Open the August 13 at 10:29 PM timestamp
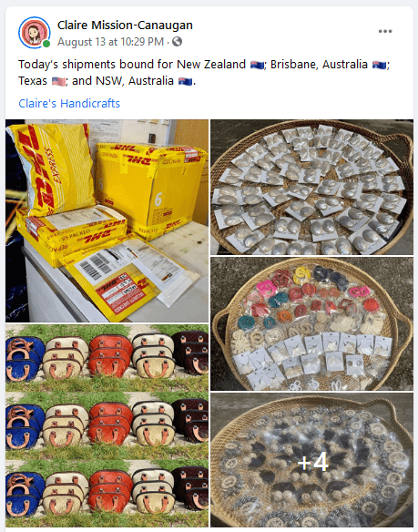The height and width of the screenshot is (532, 418). point(110,42)
